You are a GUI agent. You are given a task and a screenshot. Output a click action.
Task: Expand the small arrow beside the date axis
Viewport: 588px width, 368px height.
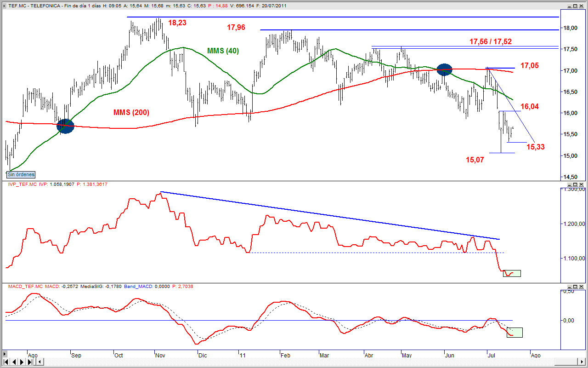tap(4, 354)
